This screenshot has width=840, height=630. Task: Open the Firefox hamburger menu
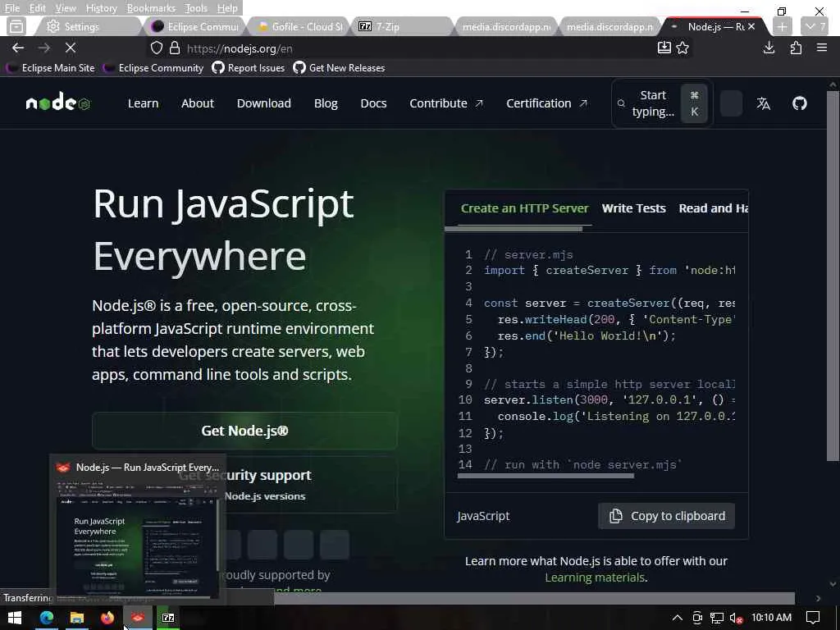click(x=822, y=48)
